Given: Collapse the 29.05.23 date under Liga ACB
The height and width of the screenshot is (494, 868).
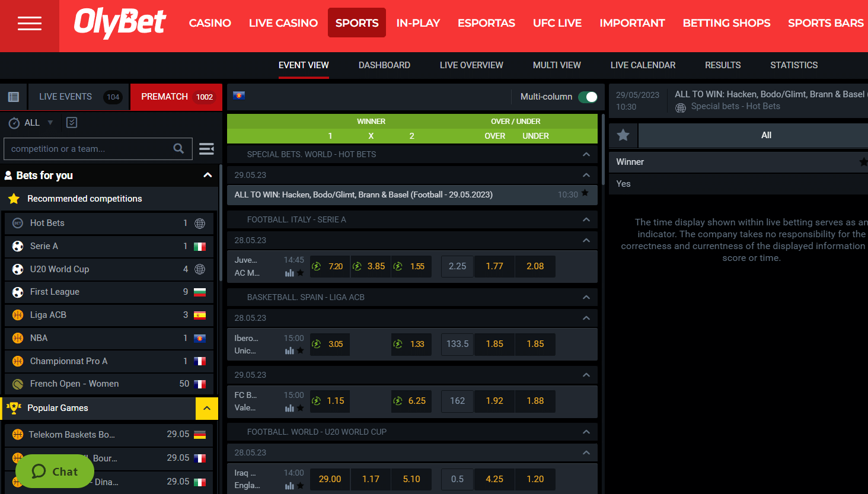Looking at the screenshot, I should (x=586, y=375).
